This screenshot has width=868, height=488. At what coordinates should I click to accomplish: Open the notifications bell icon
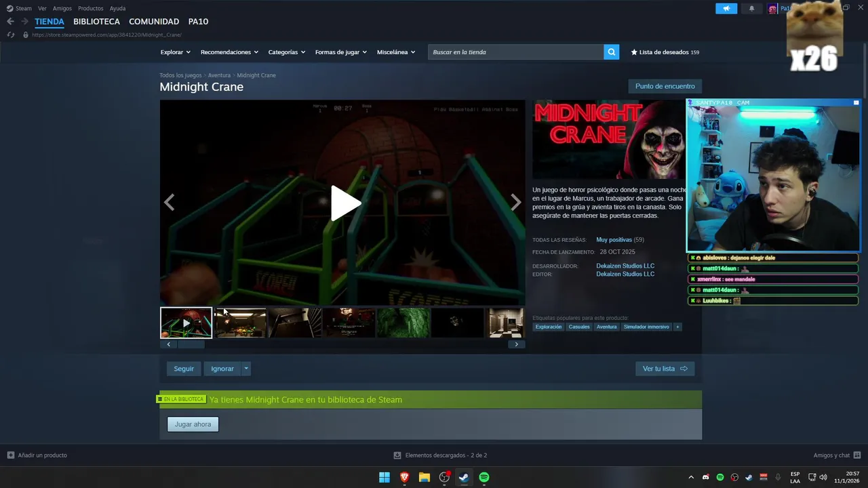tap(751, 9)
